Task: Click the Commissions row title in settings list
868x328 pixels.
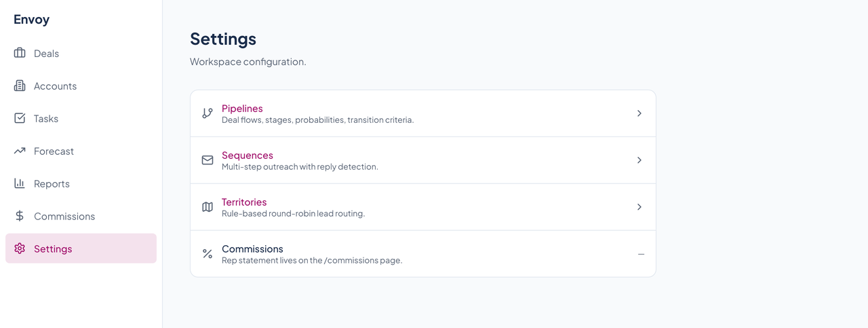Action: [252, 249]
